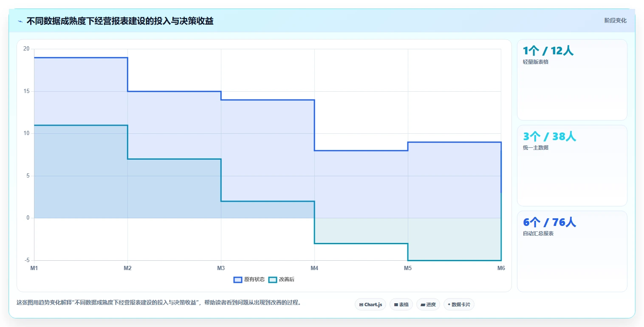Click the y-axis value 10

(26, 133)
